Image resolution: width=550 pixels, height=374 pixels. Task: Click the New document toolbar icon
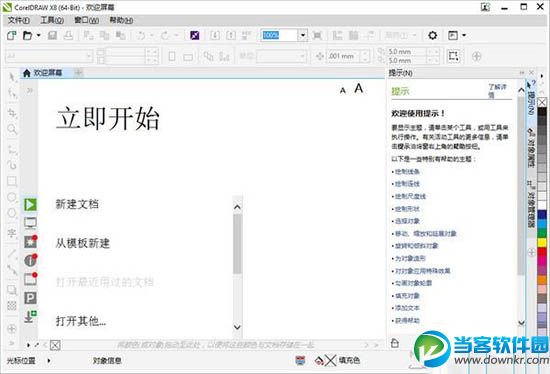tap(12, 35)
